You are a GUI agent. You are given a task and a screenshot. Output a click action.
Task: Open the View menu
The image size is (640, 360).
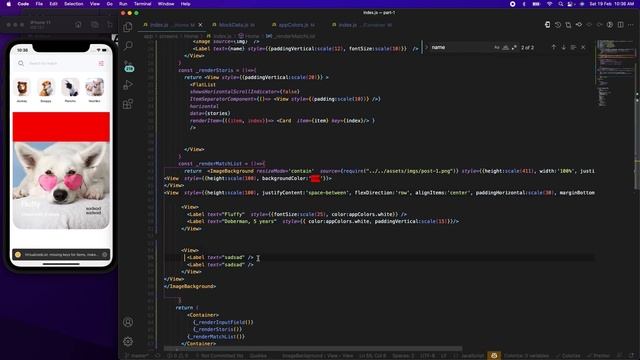(95, 4)
